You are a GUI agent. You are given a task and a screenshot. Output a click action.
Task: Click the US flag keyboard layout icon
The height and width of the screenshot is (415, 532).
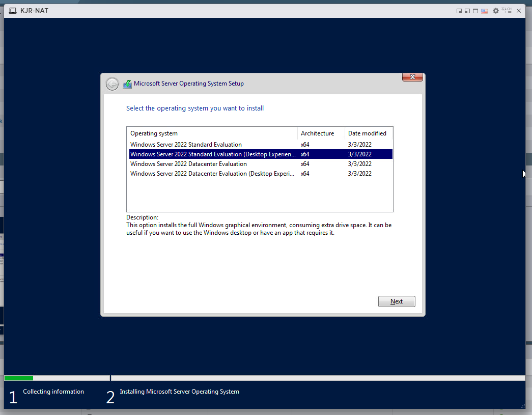[484, 11]
